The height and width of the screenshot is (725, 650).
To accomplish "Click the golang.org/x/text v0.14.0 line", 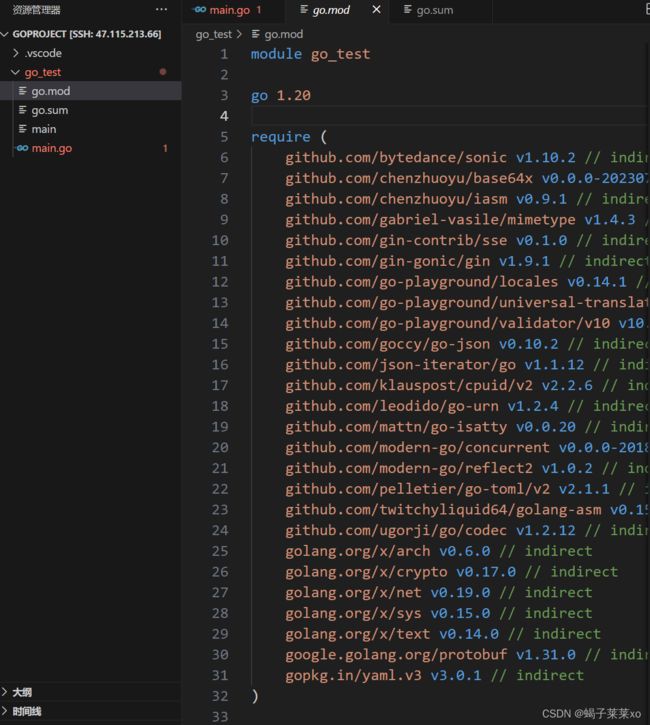I will point(443,634).
